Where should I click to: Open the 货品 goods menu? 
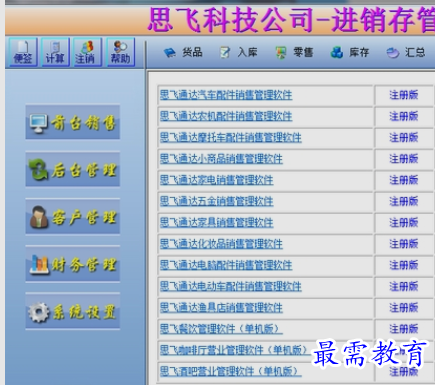click(183, 53)
